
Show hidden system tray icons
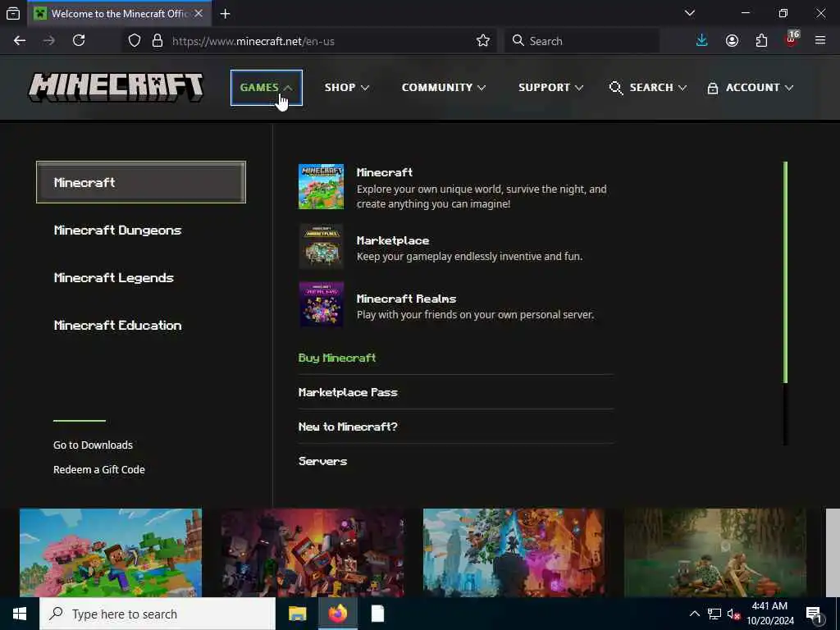tap(694, 614)
